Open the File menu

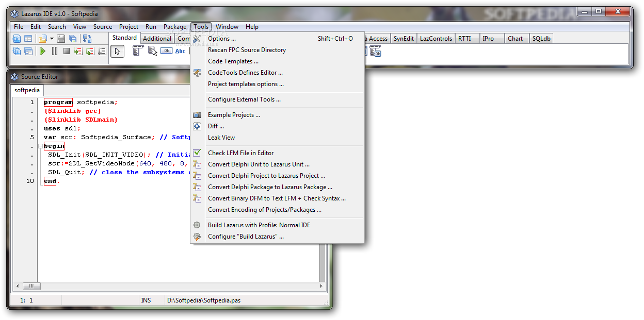tap(19, 27)
